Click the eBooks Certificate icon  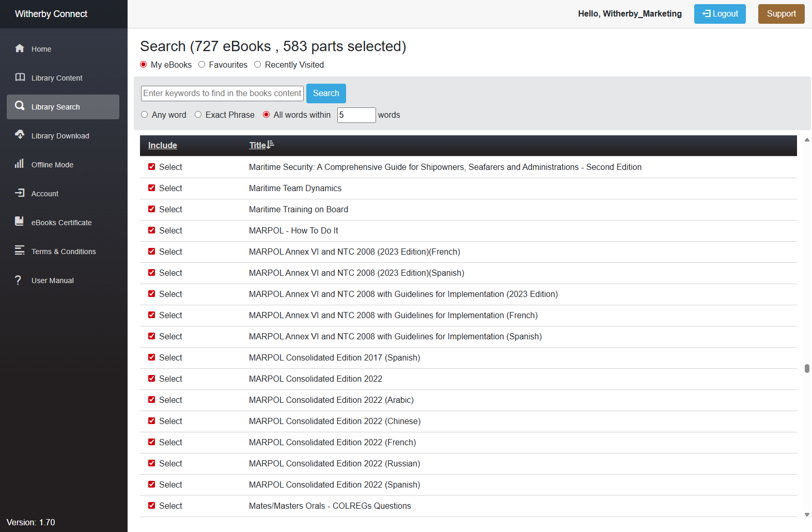20,221
